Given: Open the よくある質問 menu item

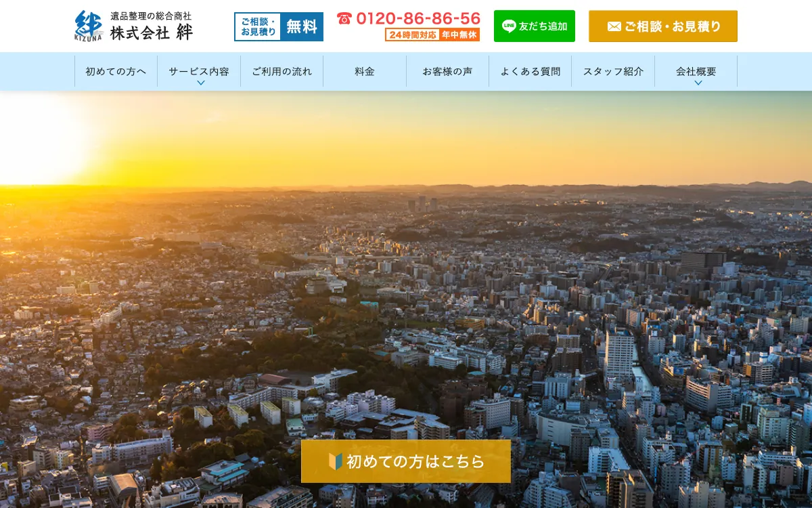Looking at the screenshot, I should 531,71.
